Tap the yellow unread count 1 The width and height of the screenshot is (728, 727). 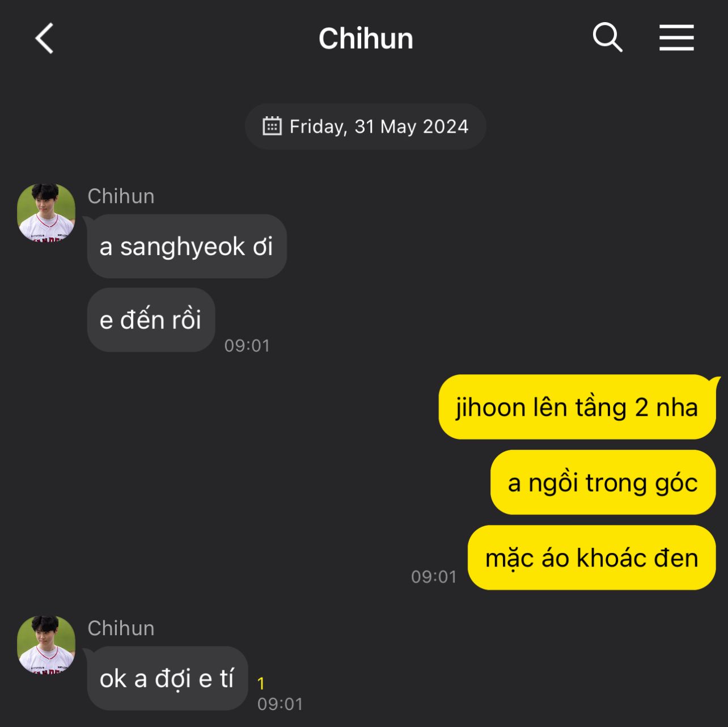click(x=261, y=684)
